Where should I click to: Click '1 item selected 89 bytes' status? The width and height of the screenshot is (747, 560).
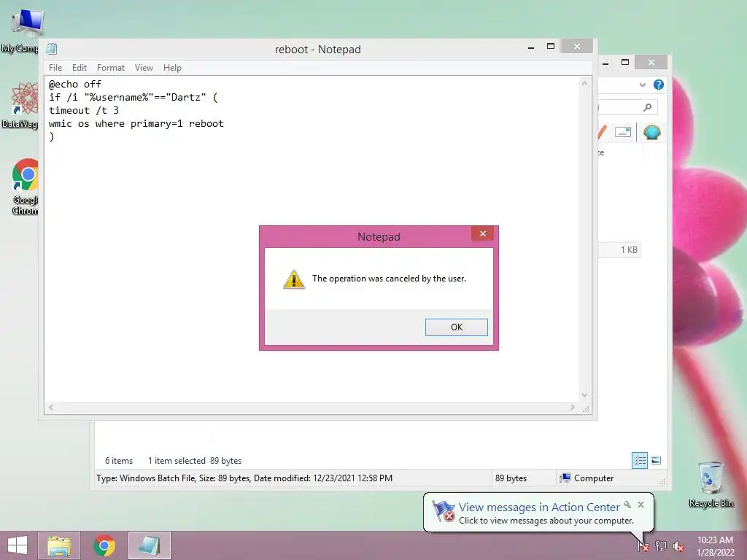tap(194, 461)
